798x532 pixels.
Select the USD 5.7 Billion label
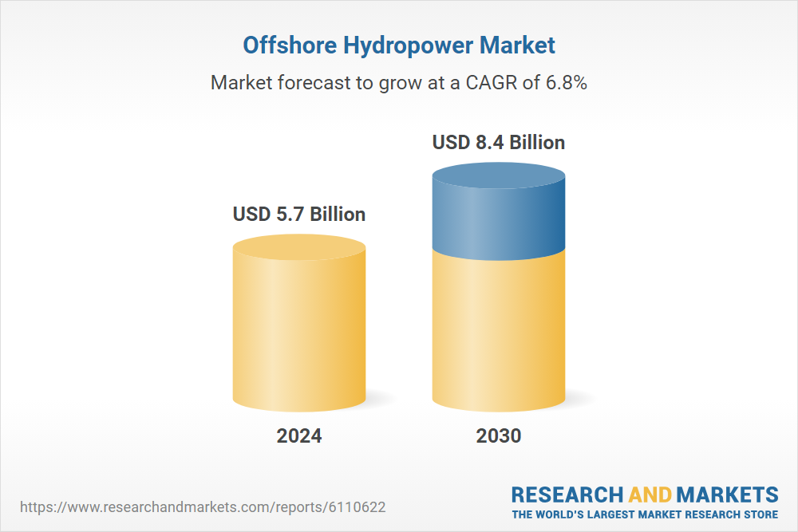(x=299, y=215)
